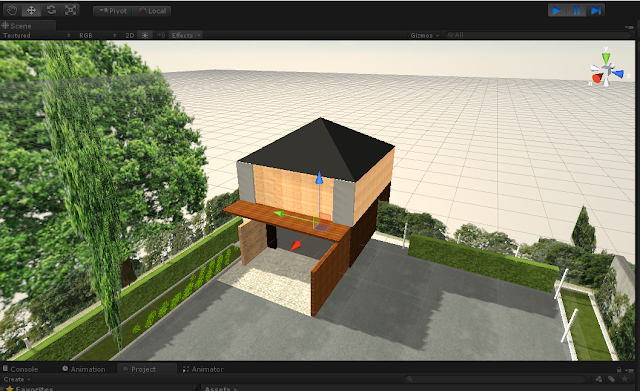Select the Hand tool

[12, 10]
